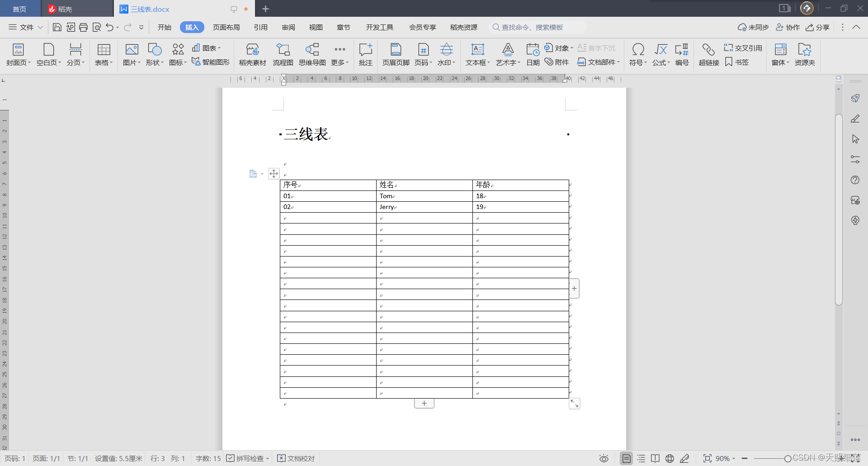Image resolution: width=868 pixels, height=466 pixels.
Task: Insert a bookmark (书签)
Action: click(737, 62)
